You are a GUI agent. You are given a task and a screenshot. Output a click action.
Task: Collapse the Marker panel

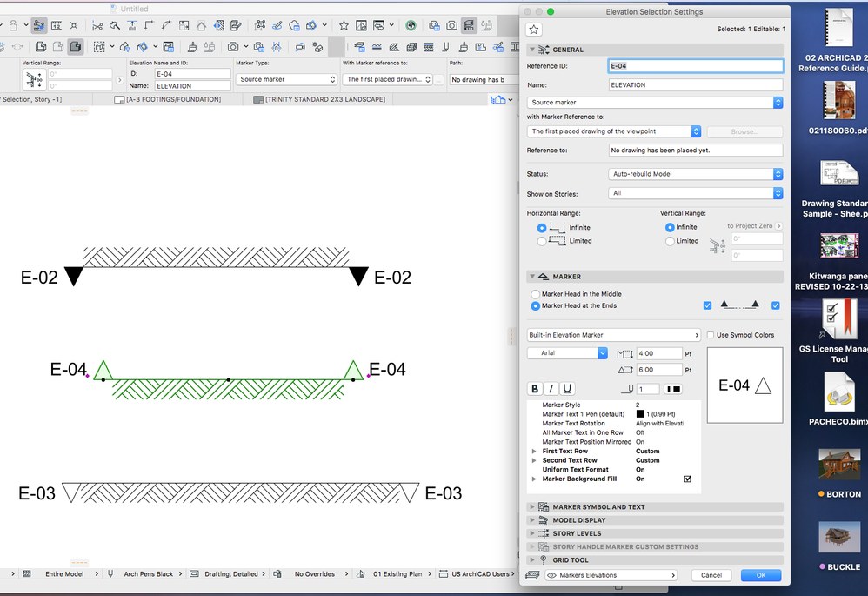[532, 277]
